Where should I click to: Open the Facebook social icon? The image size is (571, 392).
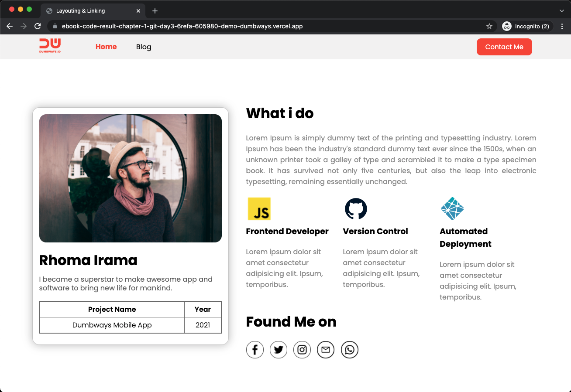(255, 350)
